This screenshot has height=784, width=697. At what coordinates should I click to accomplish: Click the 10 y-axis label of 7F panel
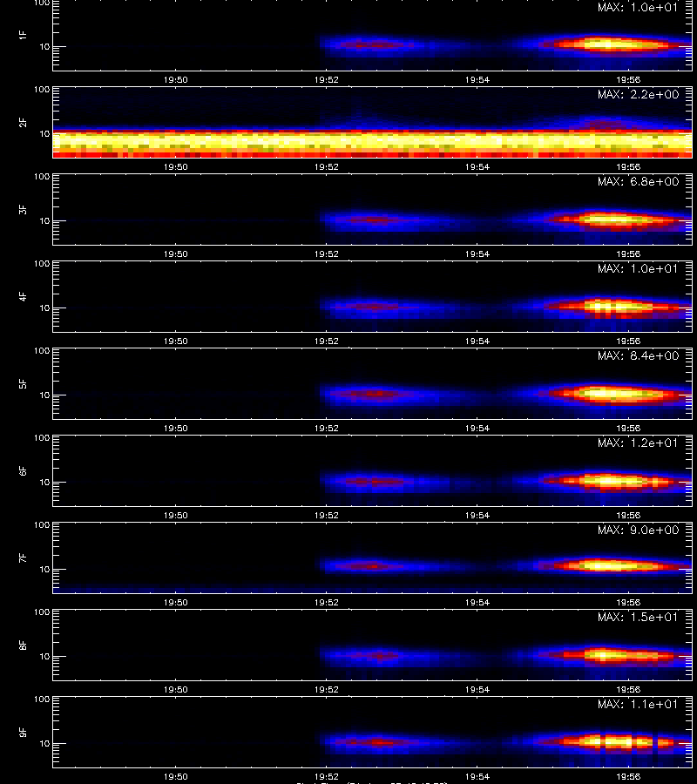tap(44, 569)
